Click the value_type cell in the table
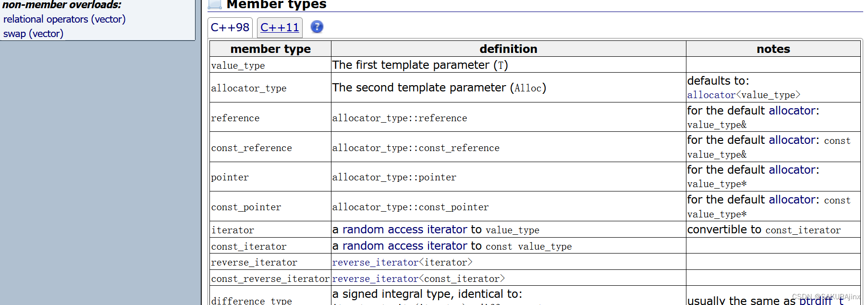The height and width of the screenshot is (305, 868). tap(238, 65)
